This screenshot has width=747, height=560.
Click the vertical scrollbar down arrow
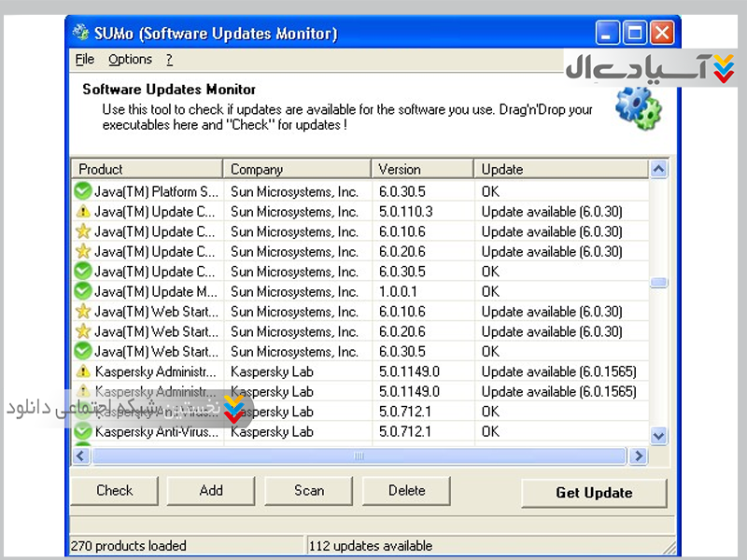tap(658, 436)
